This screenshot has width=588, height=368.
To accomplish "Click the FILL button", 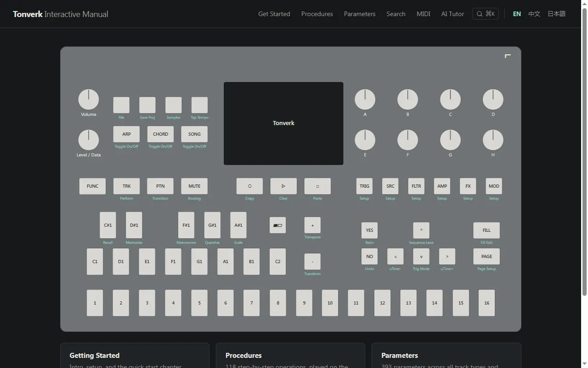I will (486, 230).
